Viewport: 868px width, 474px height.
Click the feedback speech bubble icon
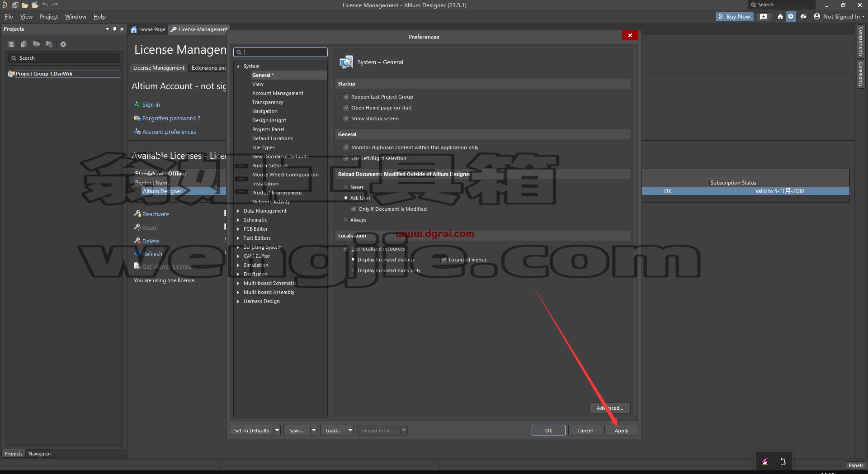point(764,17)
